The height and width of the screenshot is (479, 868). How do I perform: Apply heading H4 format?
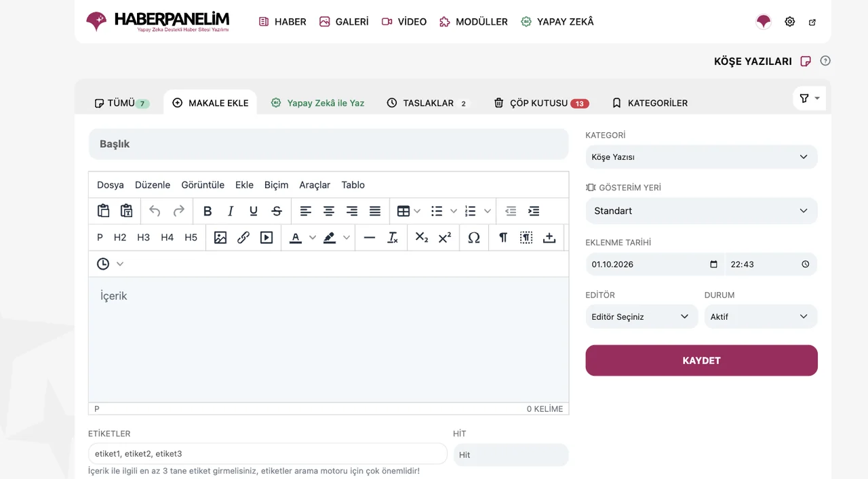click(x=167, y=237)
